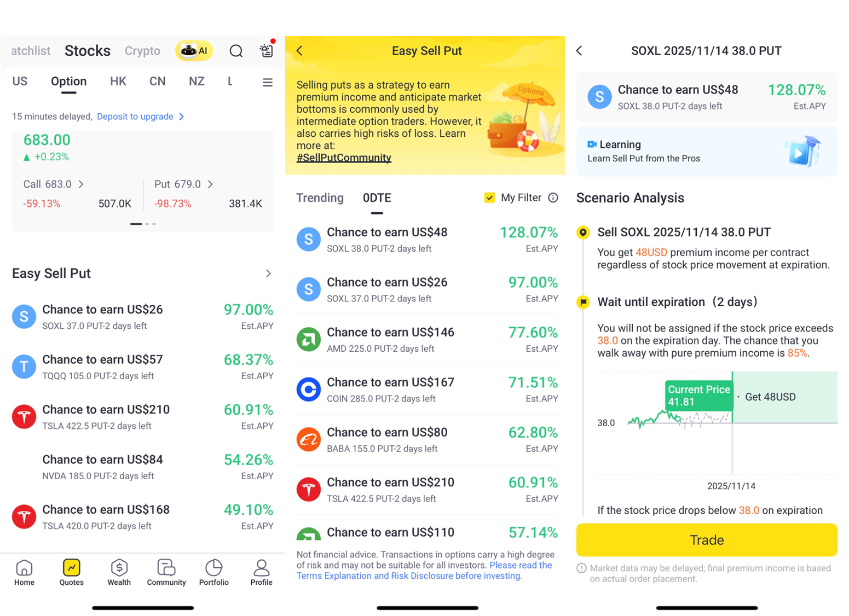849x616 pixels.
Task: Select the US market tab
Action: click(x=20, y=82)
